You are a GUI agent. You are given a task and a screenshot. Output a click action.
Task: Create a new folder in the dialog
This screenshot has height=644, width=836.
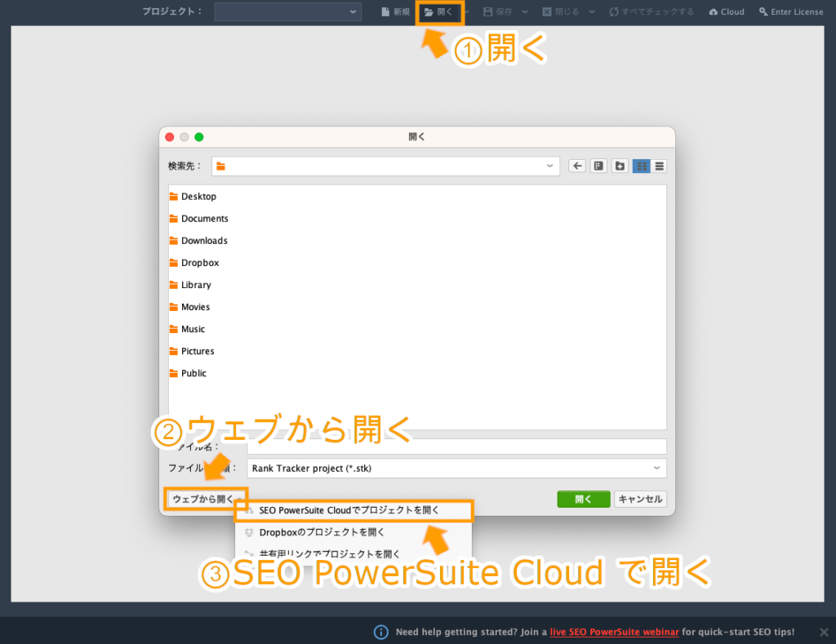pos(620,167)
